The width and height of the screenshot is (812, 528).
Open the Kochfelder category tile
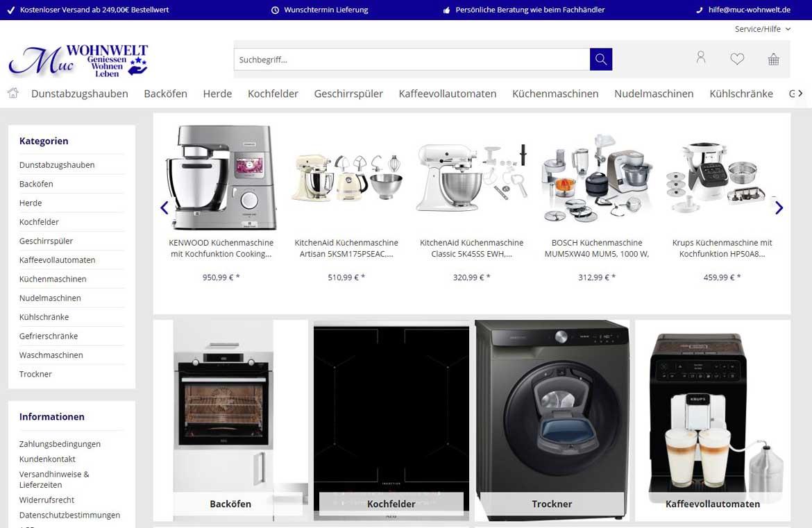pyautogui.click(x=391, y=420)
